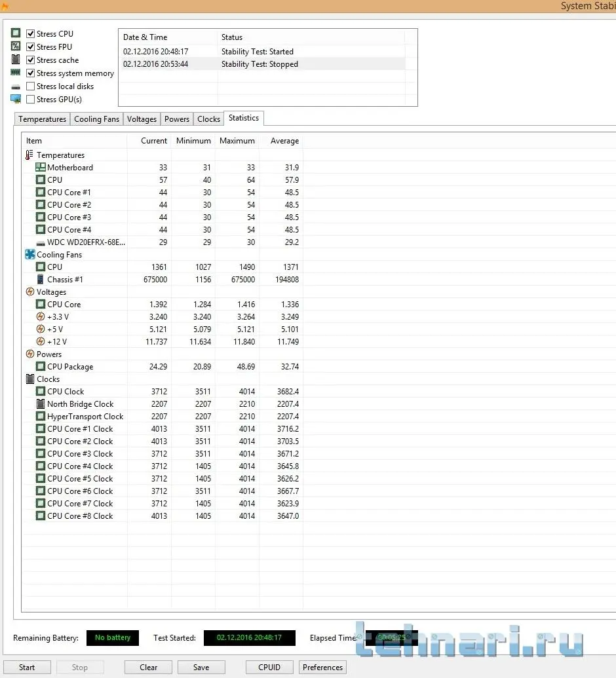The height and width of the screenshot is (678, 616).
Task: Click the WDC WD20EFRX drive icon
Action: (x=40, y=244)
